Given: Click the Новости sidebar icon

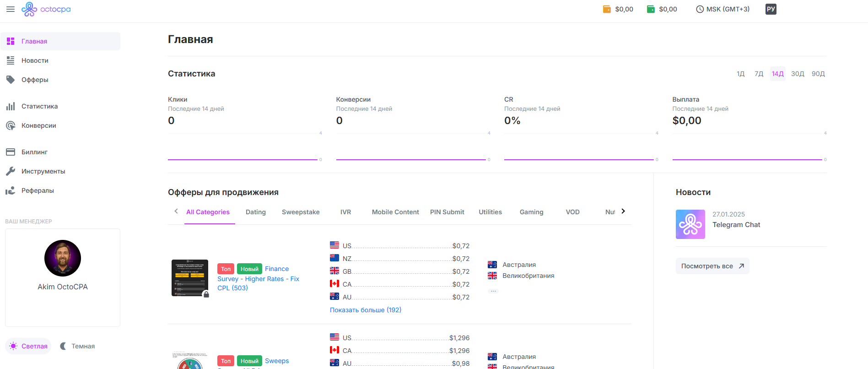Looking at the screenshot, I should tap(11, 60).
